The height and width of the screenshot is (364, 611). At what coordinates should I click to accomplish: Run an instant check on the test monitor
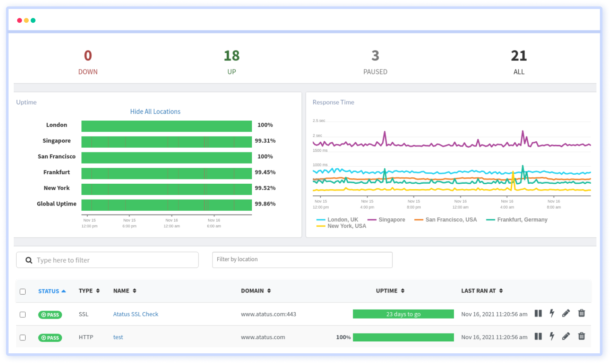click(552, 337)
